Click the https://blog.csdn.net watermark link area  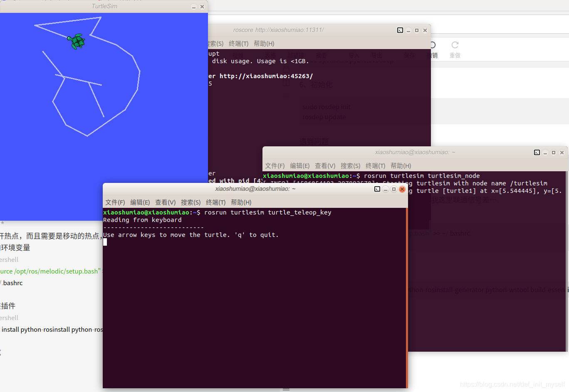512,385
